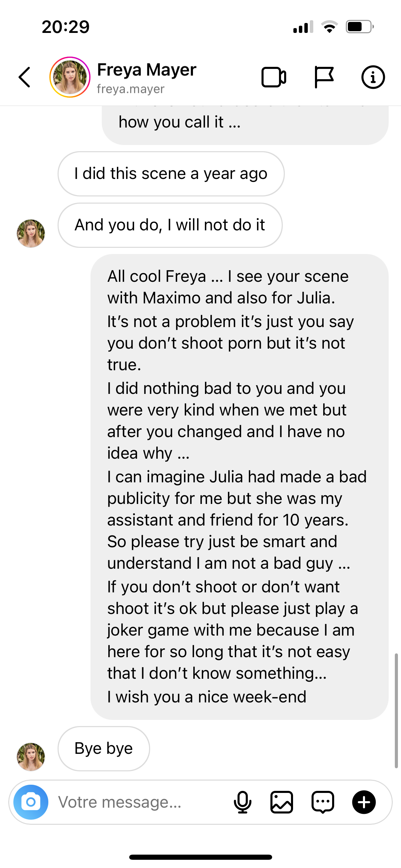Tap "And you do, I will not do it" message
Image resolution: width=401 pixels, height=868 pixels.
[x=170, y=225]
